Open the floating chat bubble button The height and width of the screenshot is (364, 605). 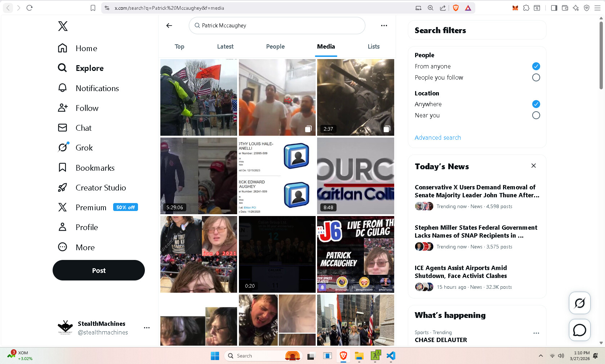click(579, 330)
